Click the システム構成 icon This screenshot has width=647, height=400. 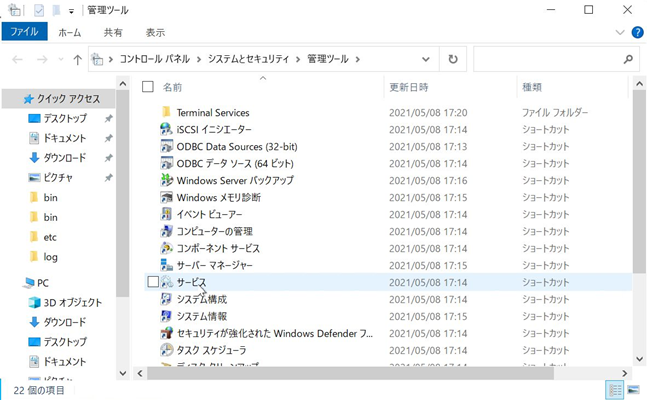coord(166,299)
